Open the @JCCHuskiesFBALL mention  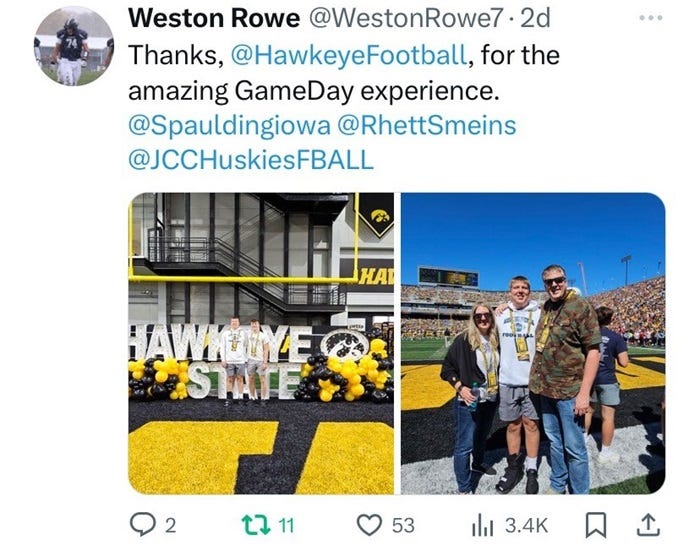(251, 160)
